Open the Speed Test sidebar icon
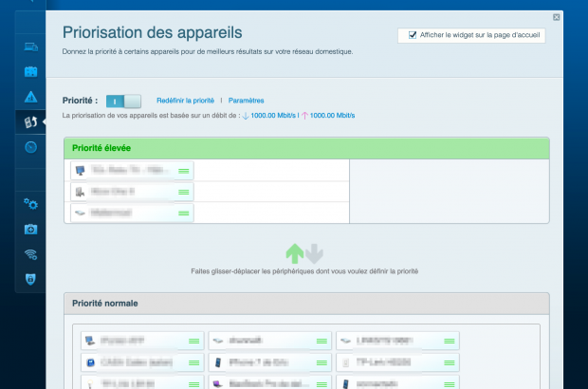 coord(30,147)
